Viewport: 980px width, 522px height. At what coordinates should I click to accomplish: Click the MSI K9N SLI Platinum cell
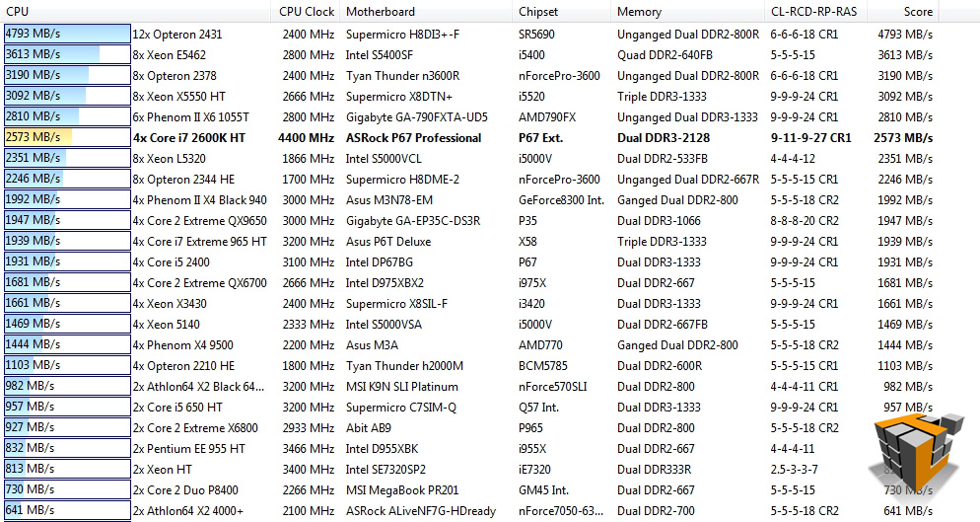[402, 386]
